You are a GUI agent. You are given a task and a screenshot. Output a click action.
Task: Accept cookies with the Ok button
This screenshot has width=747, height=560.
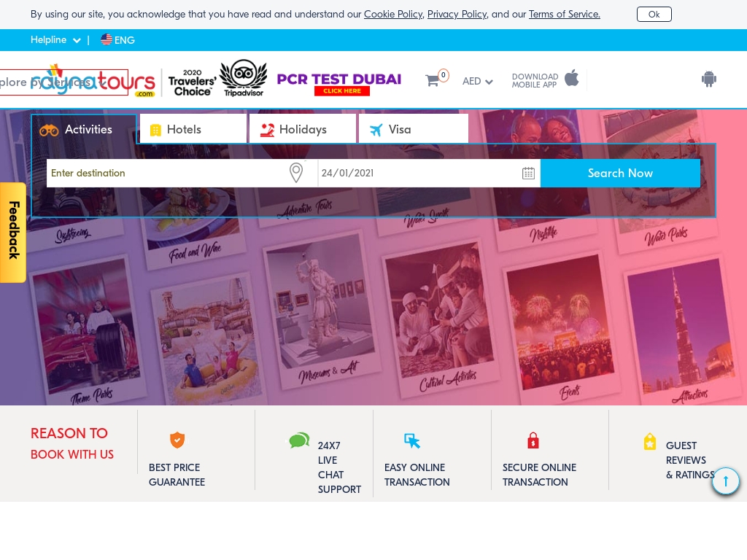(x=654, y=15)
